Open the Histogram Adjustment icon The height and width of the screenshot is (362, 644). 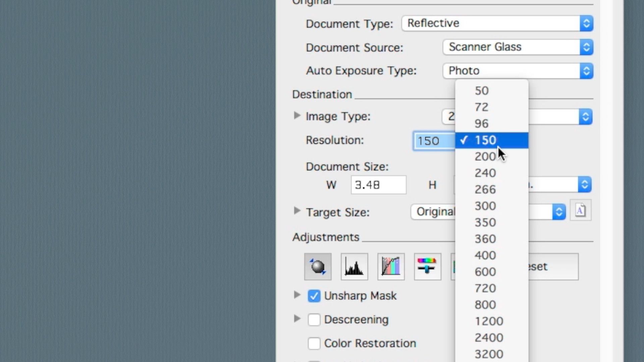[x=354, y=267]
